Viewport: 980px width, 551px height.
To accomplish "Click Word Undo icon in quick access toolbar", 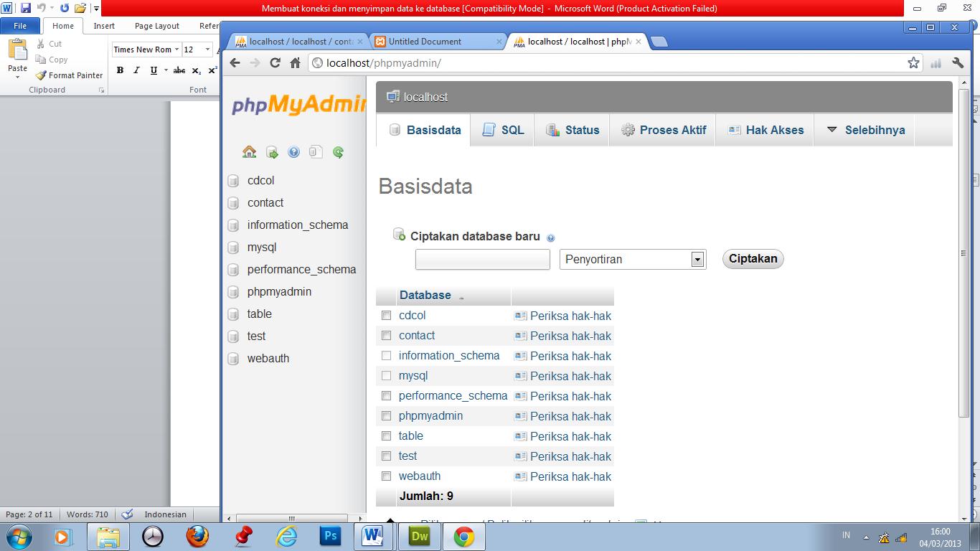I will (41, 8).
